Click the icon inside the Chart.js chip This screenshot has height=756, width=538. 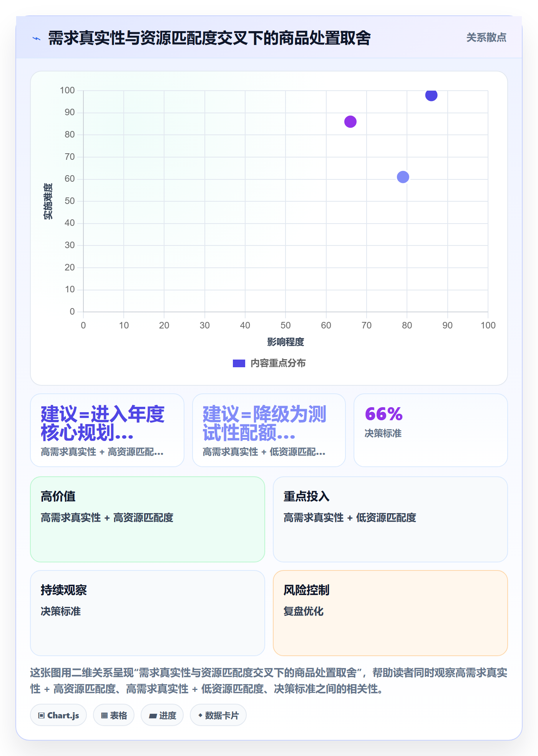[x=42, y=716]
